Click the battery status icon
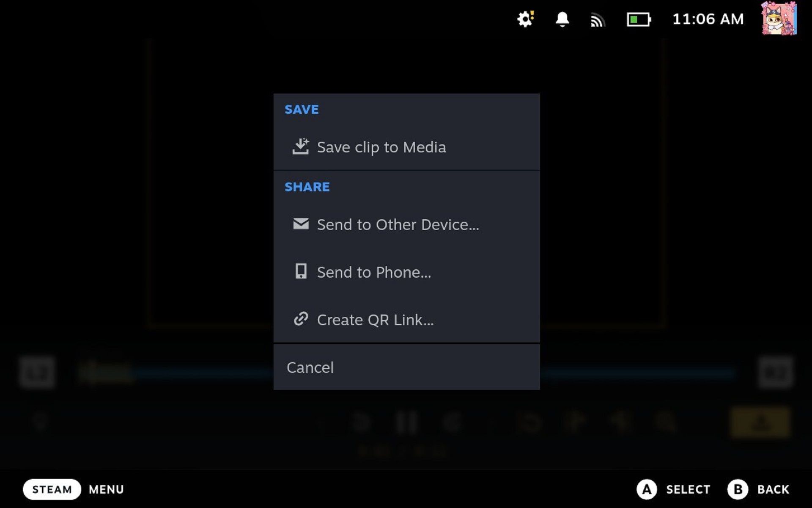The width and height of the screenshot is (812, 508). (639, 20)
